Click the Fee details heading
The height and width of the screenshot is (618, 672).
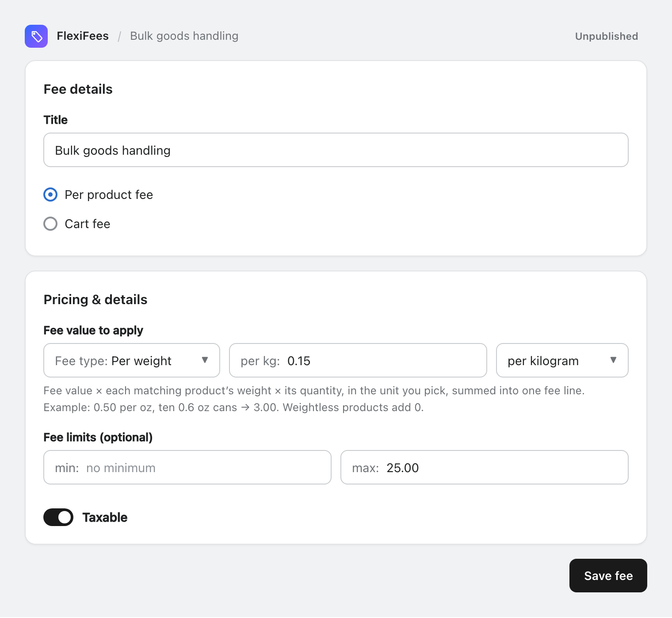coord(78,89)
